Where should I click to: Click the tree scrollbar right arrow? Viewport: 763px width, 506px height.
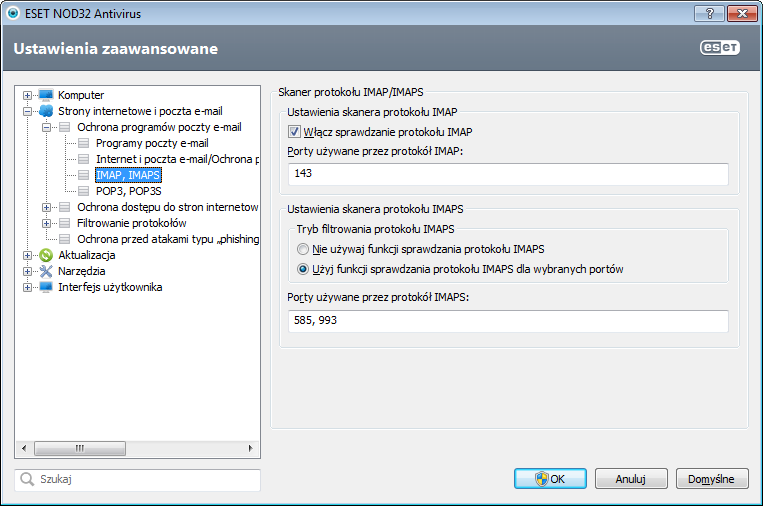tap(251, 448)
